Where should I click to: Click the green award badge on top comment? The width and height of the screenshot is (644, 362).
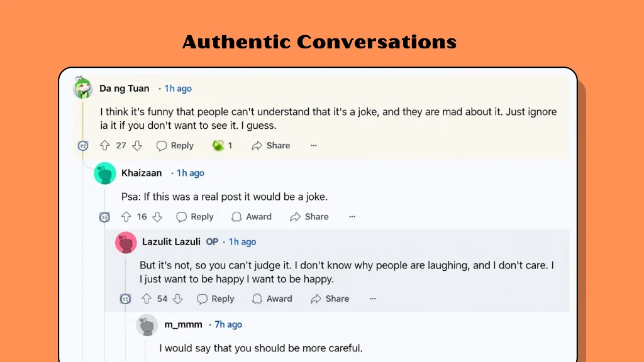click(219, 145)
